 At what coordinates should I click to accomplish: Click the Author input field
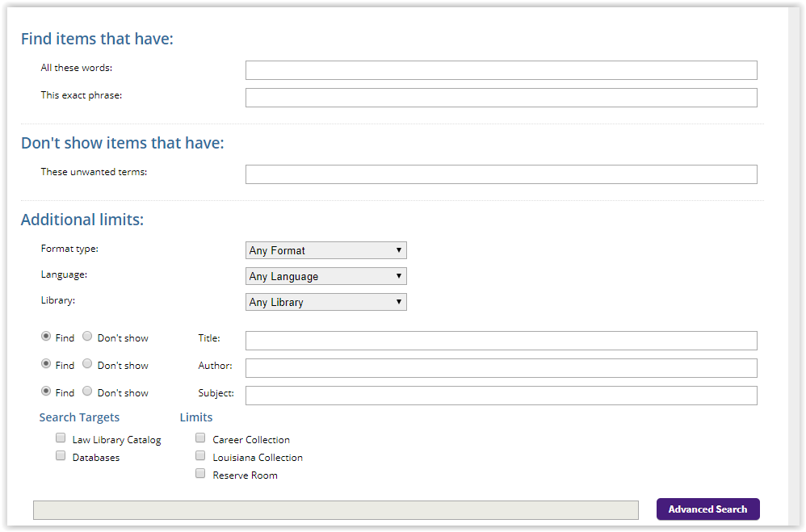click(x=502, y=368)
